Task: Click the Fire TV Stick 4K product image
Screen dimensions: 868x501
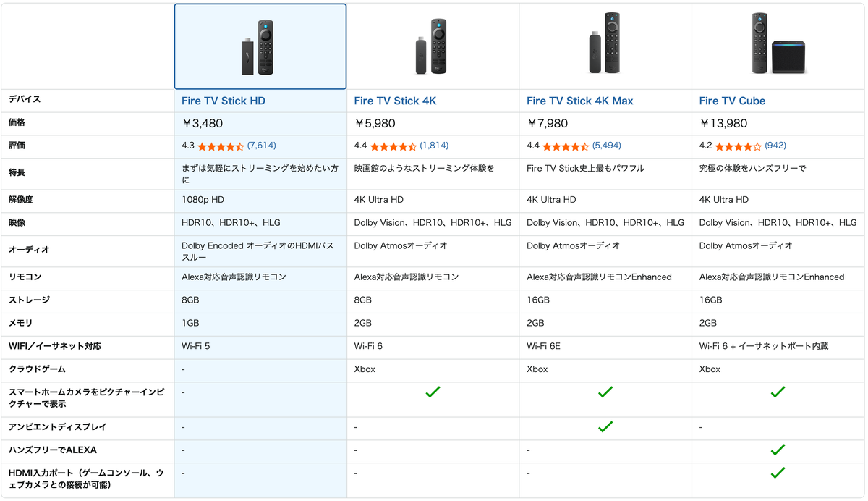Action: (432, 48)
